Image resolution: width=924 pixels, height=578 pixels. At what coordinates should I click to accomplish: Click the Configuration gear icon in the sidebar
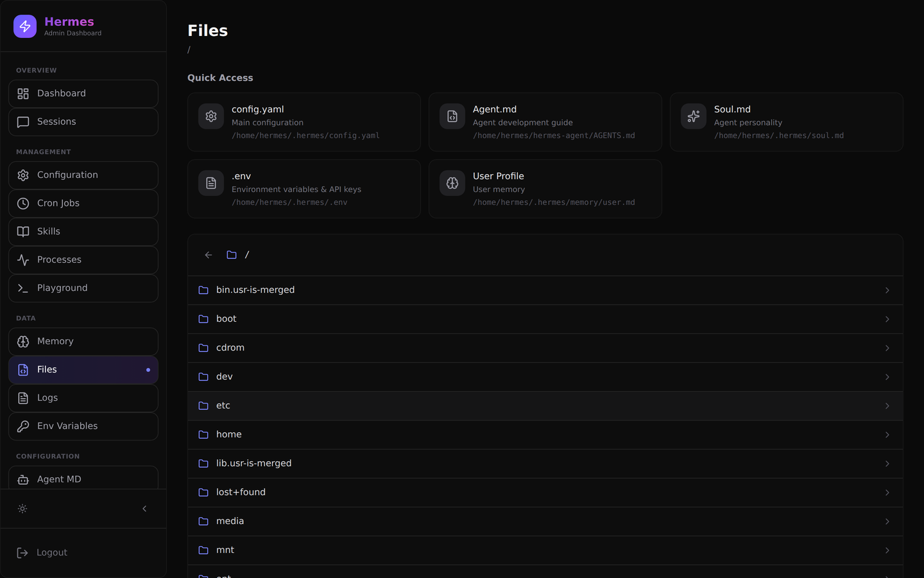click(23, 175)
